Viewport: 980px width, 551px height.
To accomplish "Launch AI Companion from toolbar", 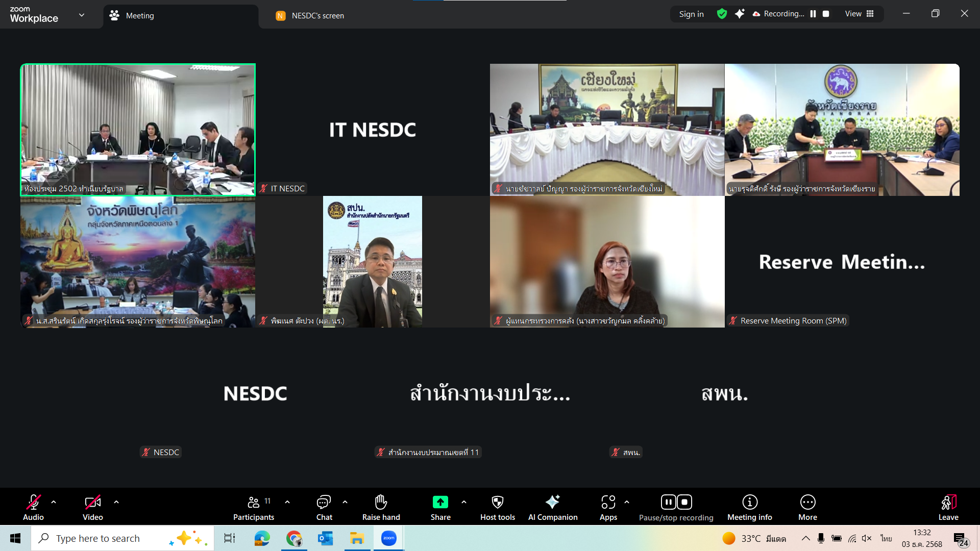I will coord(552,503).
